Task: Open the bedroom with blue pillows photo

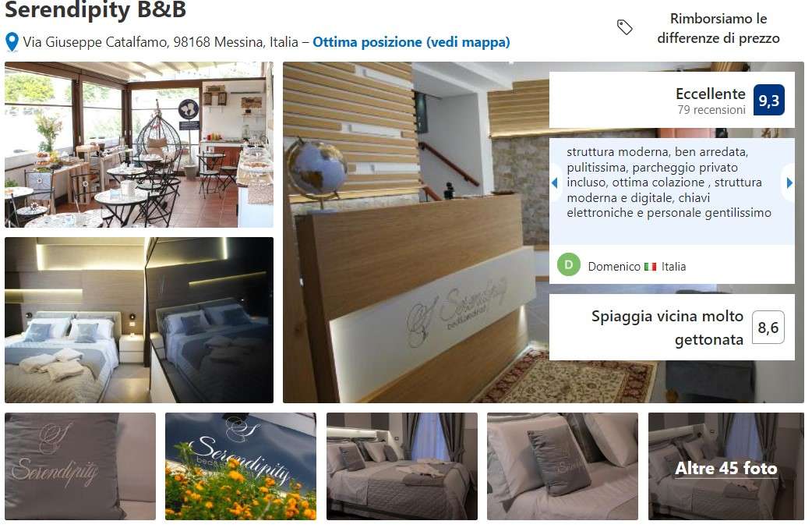Action: coord(139,321)
